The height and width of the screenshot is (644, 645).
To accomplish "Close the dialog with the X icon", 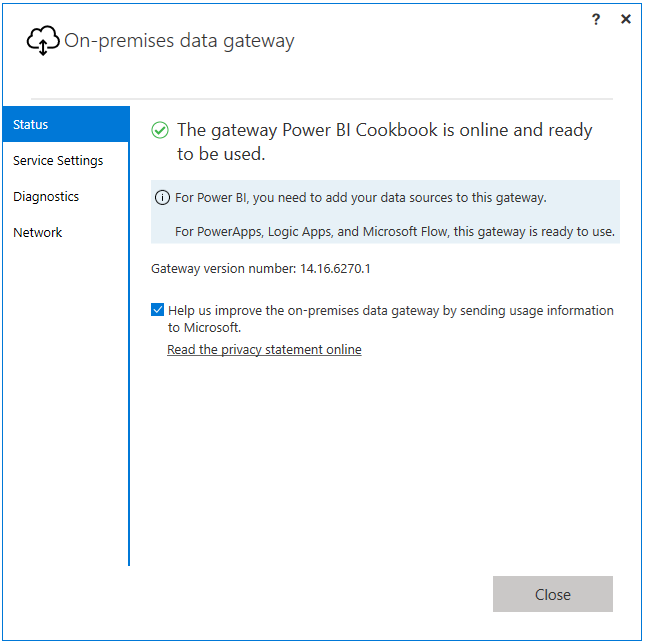I will pos(626,19).
